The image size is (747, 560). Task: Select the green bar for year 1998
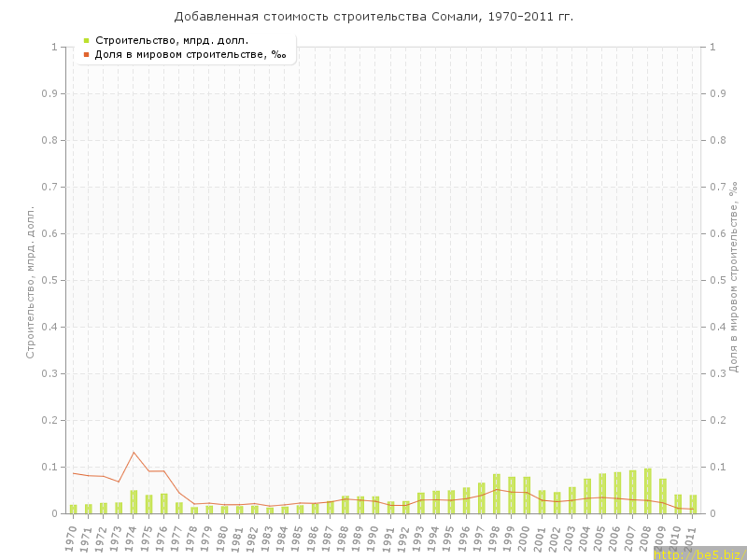coord(496,494)
